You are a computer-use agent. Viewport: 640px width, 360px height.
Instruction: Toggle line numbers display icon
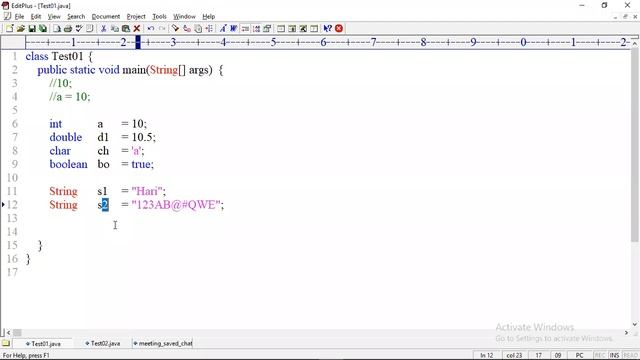coord(256,29)
